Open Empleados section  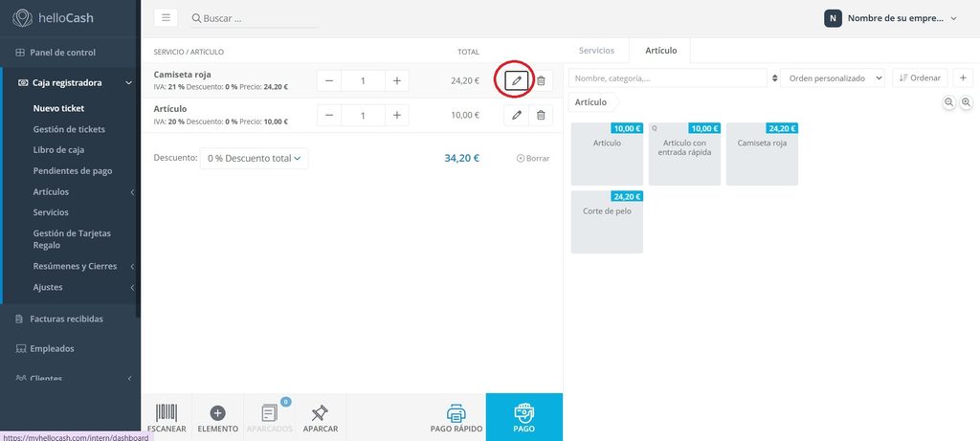click(x=52, y=348)
